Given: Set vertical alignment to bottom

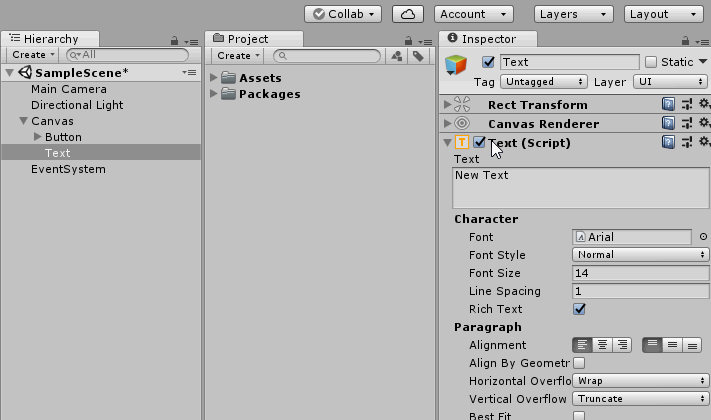Looking at the screenshot, I should (x=692, y=345).
